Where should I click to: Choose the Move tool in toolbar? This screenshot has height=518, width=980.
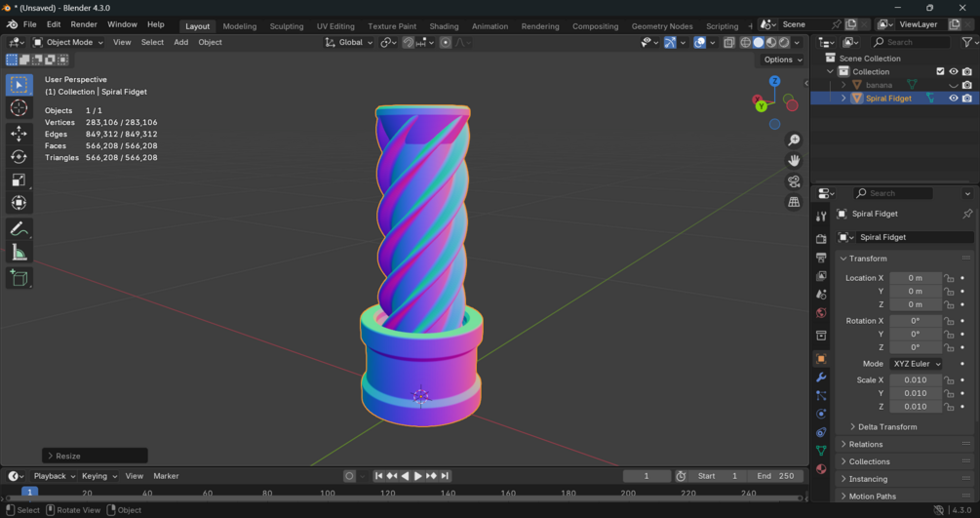click(x=19, y=134)
